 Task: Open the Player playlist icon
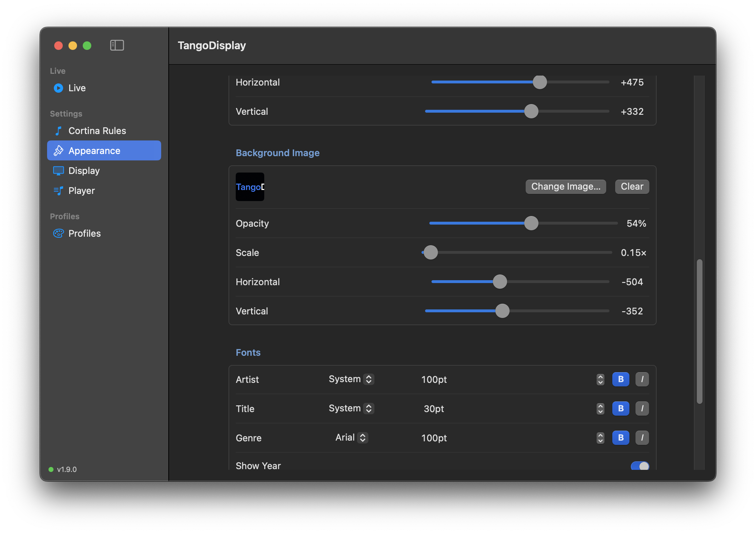pos(58,191)
